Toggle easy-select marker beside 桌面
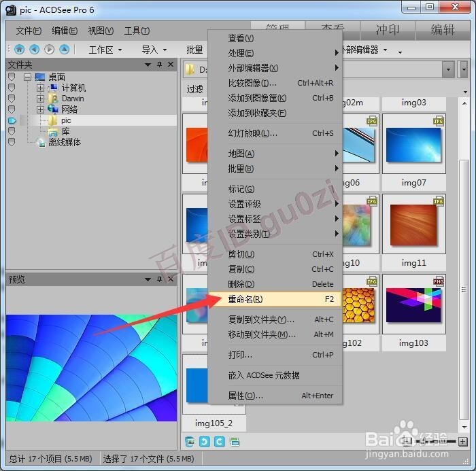476x471 pixels. pos(12,77)
